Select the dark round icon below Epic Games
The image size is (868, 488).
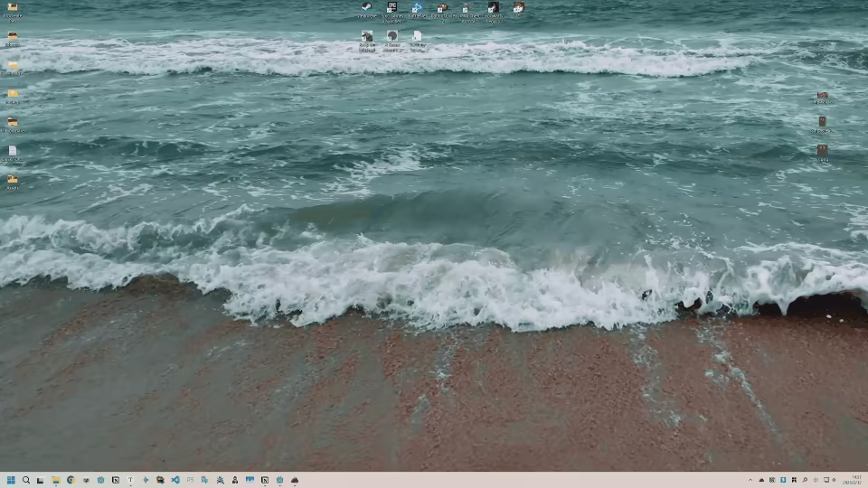[x=392, y=41]
